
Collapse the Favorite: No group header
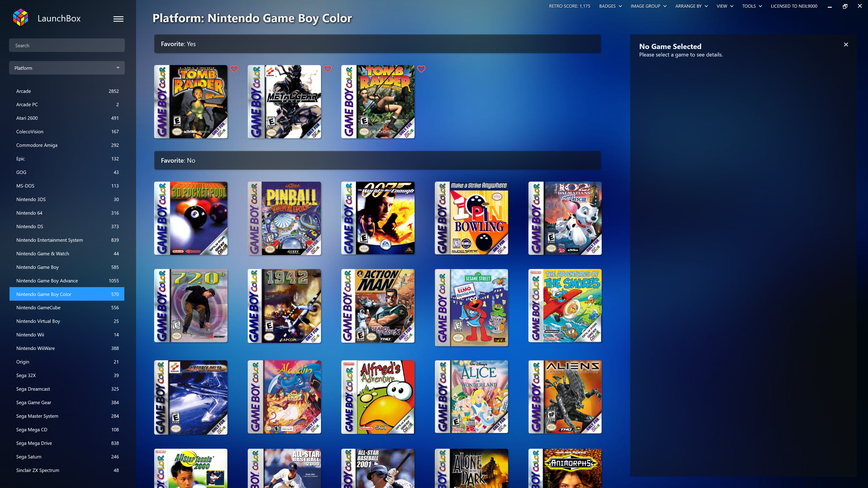[377, 160]
